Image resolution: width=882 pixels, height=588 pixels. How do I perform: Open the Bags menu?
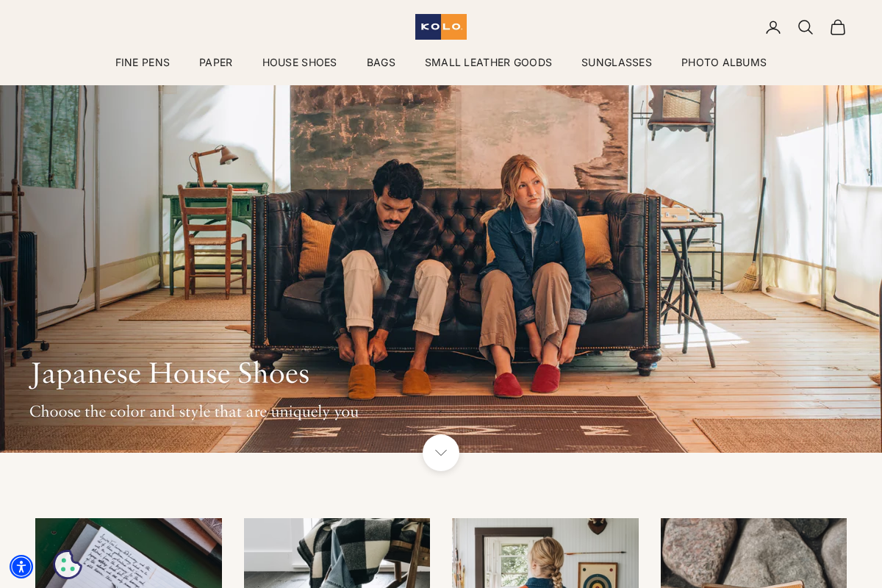381,62
